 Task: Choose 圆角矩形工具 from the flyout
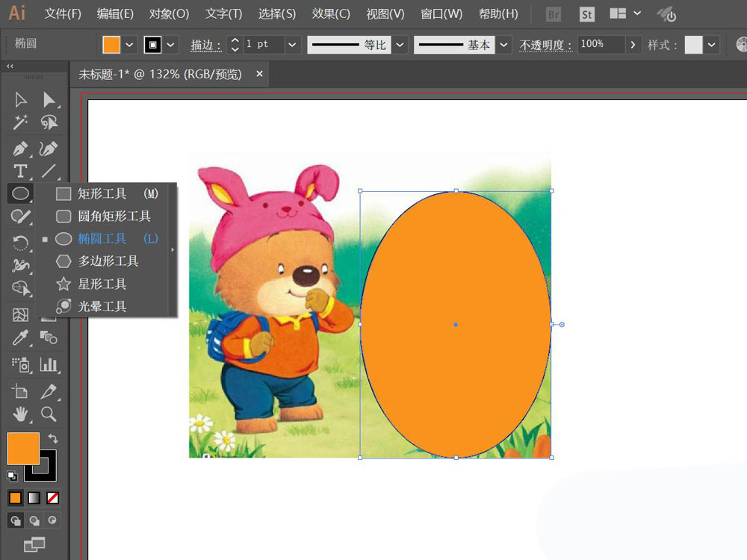pos(102,217)
